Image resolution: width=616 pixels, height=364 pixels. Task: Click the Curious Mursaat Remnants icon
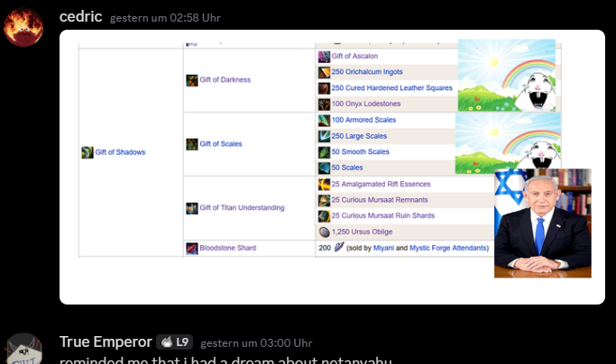click(x=324, y=200)
